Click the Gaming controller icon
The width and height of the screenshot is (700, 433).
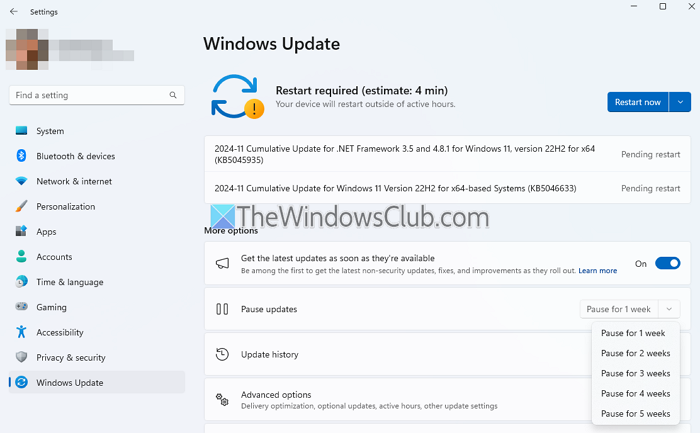point(21,307)
